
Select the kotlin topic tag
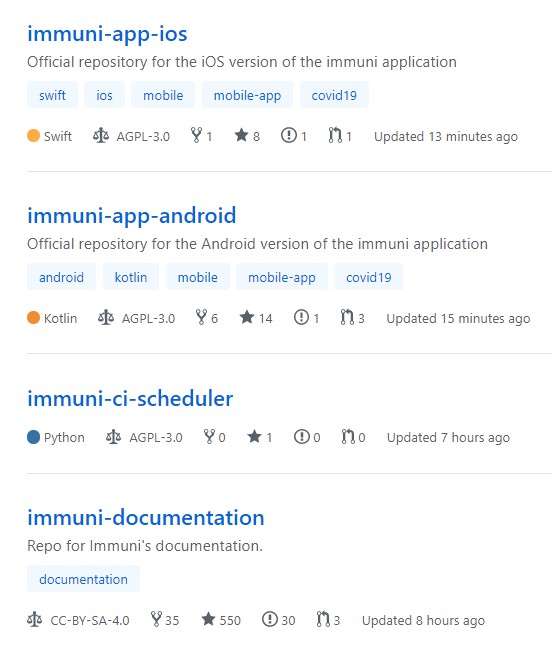click(131, 277)
